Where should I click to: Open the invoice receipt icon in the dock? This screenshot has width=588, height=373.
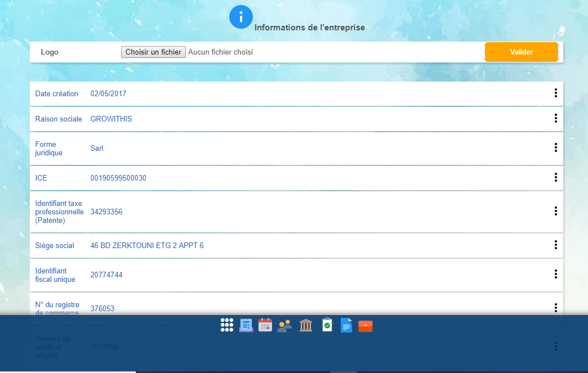(x=246, y=325)
